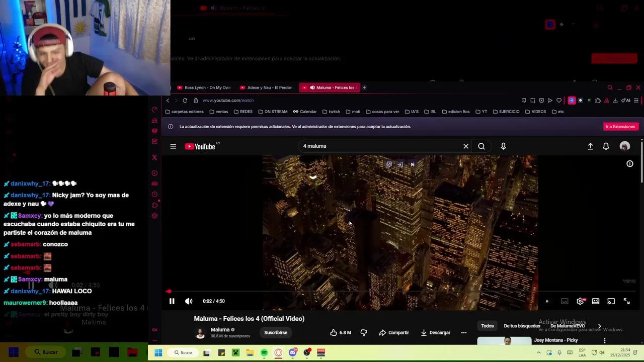Open the YouTube upload/create button
This screenshot has height=362, width=644.
point(590,146)
